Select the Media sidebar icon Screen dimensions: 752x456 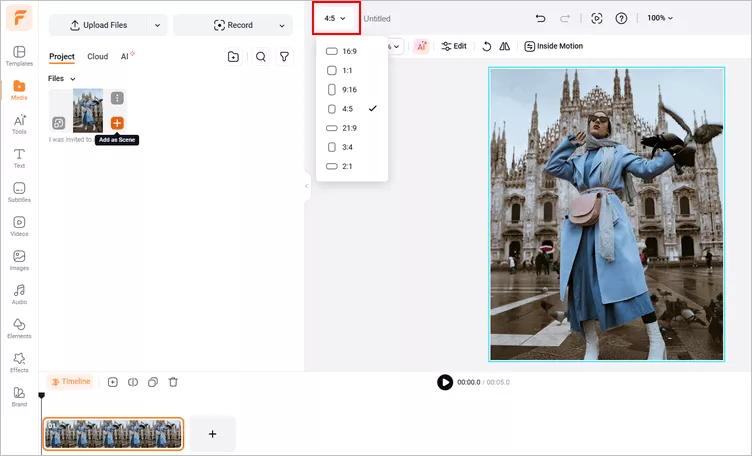pos(19,90)
